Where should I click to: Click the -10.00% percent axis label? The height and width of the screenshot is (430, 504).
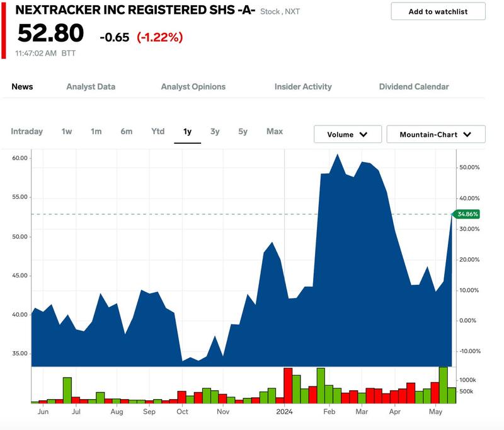[469, 351]
